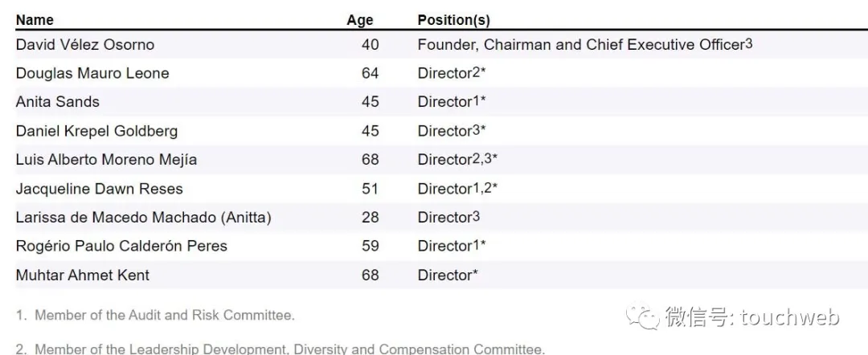Click Daniel Krepel Goldberg name

tap(97, 131)
